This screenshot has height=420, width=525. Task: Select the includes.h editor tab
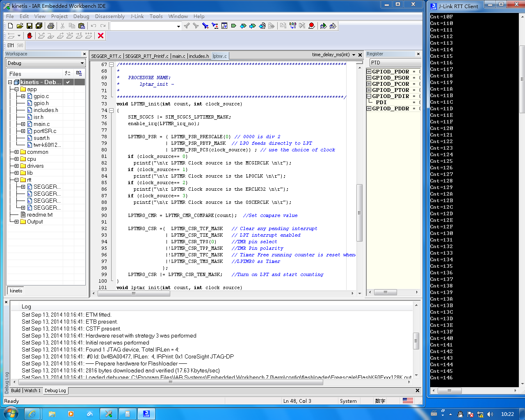[x=199, y=56]
